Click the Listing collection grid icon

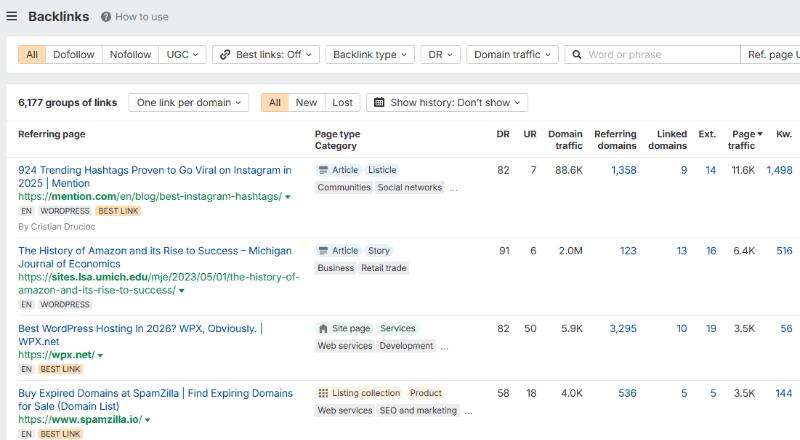click(322, 393)
